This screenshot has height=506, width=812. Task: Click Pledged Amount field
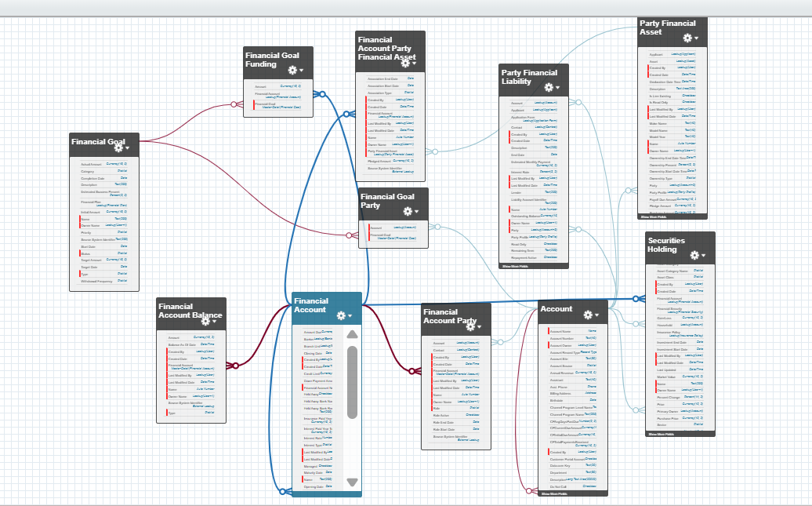coord(391,162)
